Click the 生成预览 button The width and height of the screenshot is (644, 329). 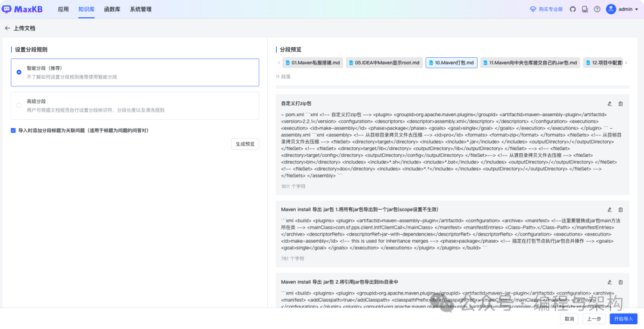tap(245, 144)
